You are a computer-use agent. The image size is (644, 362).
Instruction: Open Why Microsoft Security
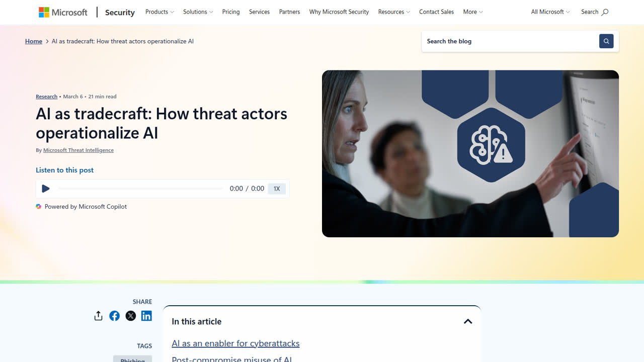click(x=339, y=12)
